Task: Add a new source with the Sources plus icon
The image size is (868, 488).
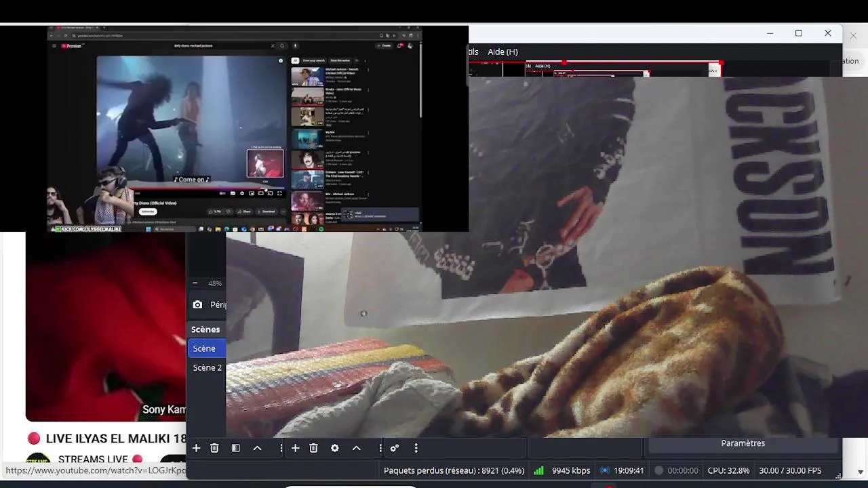Action: [x=295, y=448]
